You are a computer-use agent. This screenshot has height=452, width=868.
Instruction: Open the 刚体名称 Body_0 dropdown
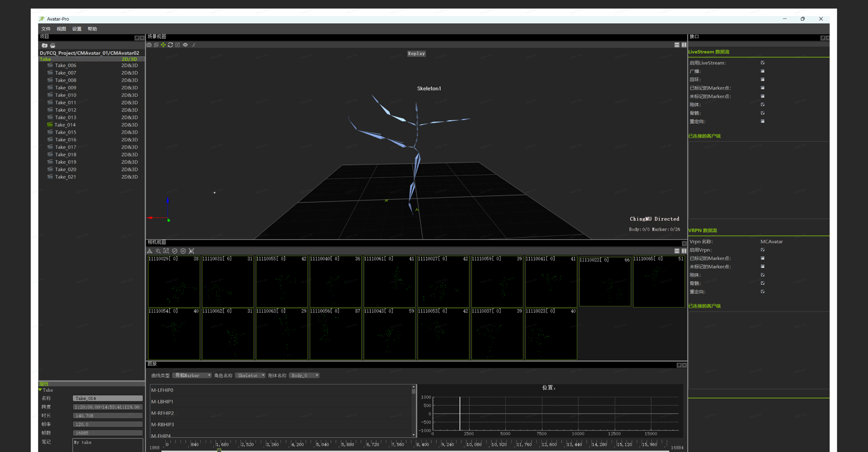coord(304,376)
